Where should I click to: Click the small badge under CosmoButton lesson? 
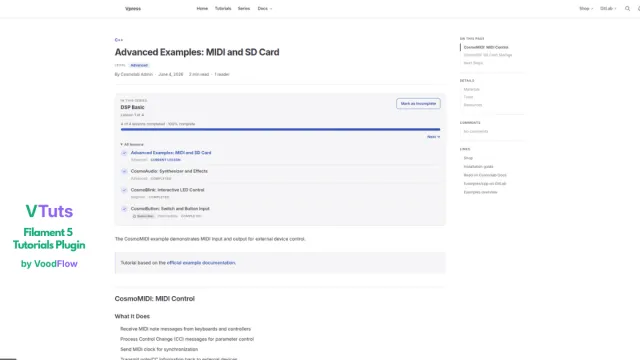(143, 216)
